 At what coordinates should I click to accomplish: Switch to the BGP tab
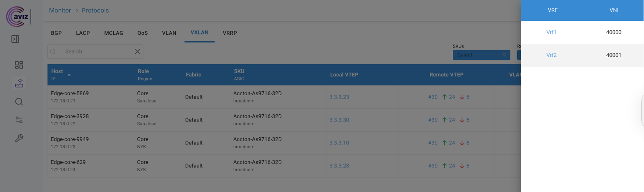click(56, 33)
